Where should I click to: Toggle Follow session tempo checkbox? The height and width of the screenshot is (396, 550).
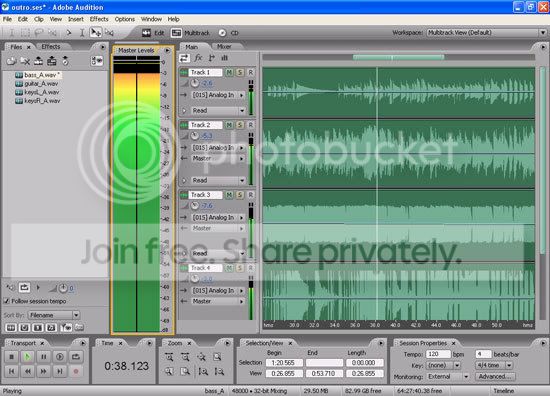tap(6, 301)
